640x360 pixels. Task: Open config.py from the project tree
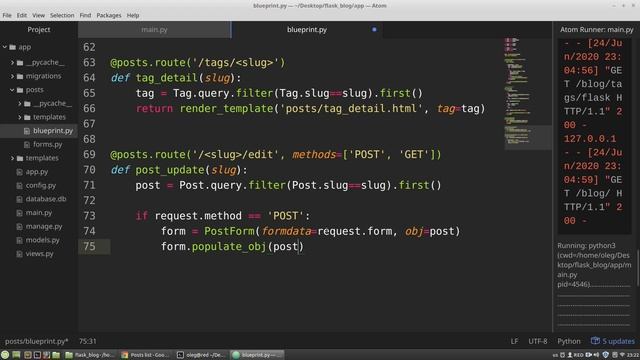coord(40,185)
